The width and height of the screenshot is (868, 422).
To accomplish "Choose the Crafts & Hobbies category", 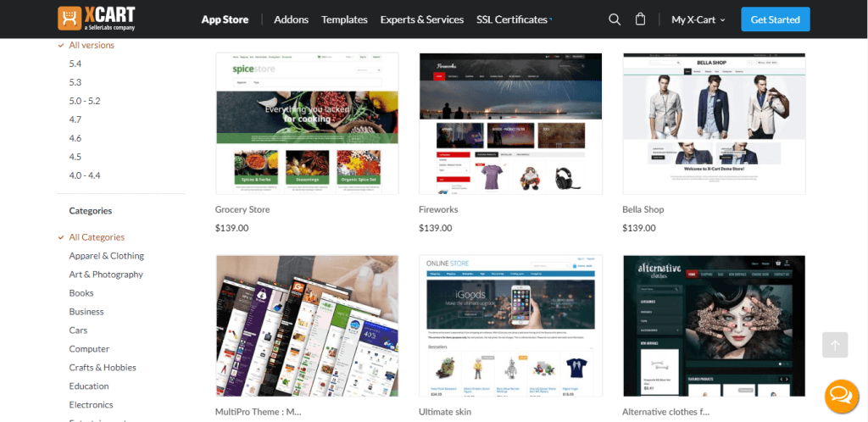I will [x=103, y=367].
